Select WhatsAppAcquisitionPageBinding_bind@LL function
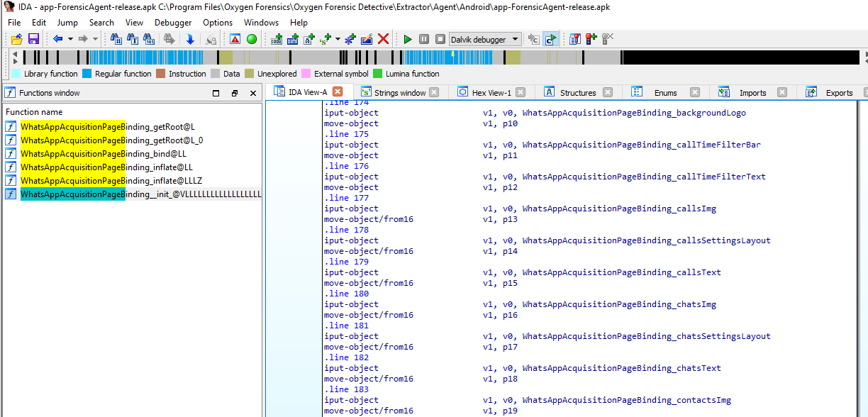Image resolution: width=868 pixels, height=417 pixels. 104,153
